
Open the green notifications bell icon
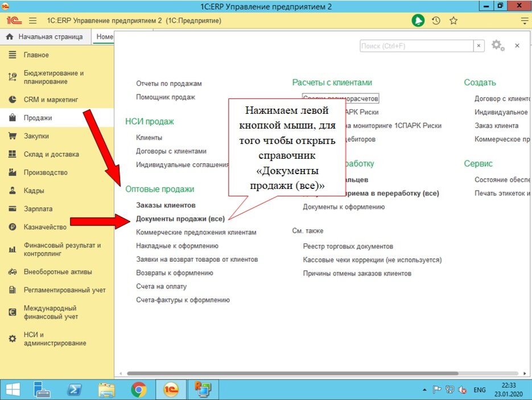coord(418,20)
